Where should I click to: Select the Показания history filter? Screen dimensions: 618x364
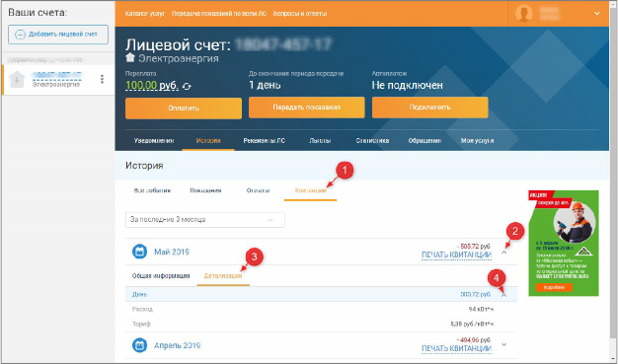point(205,190)
